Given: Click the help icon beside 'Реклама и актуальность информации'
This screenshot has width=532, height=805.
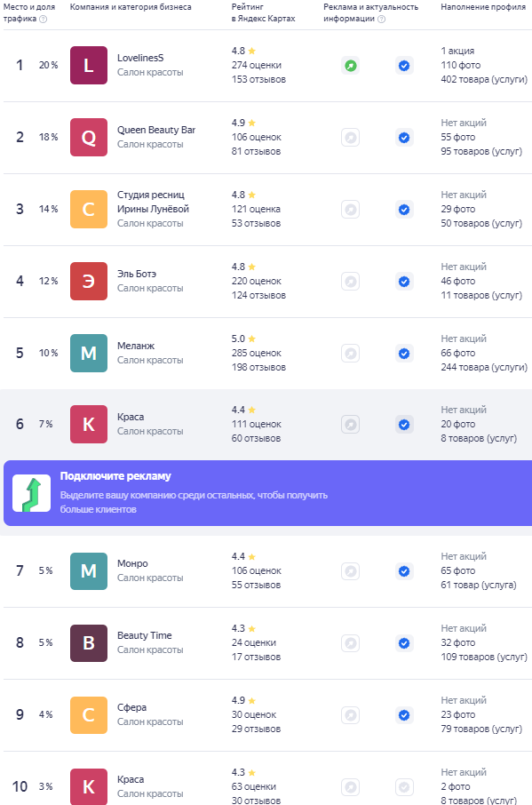Looking at the screenshot, I should [x=381, y=19].
